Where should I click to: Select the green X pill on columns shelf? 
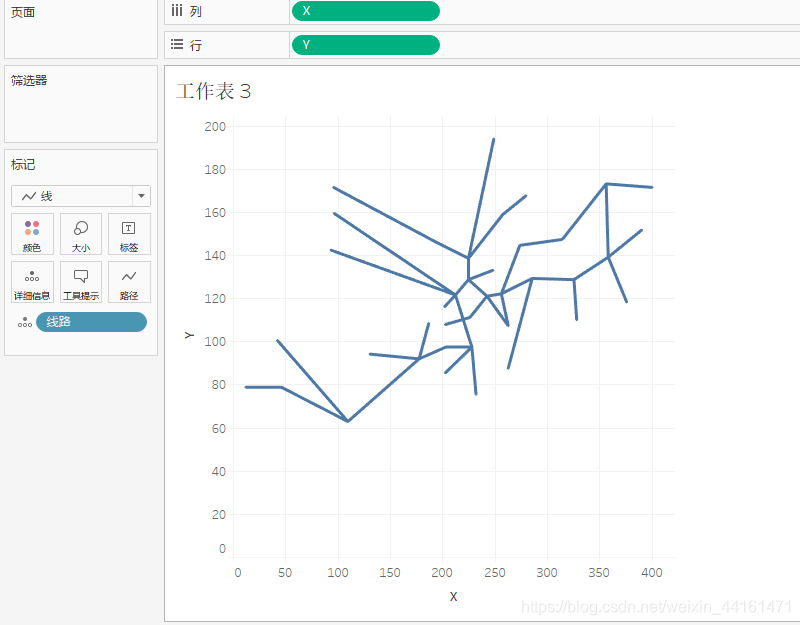366,11
